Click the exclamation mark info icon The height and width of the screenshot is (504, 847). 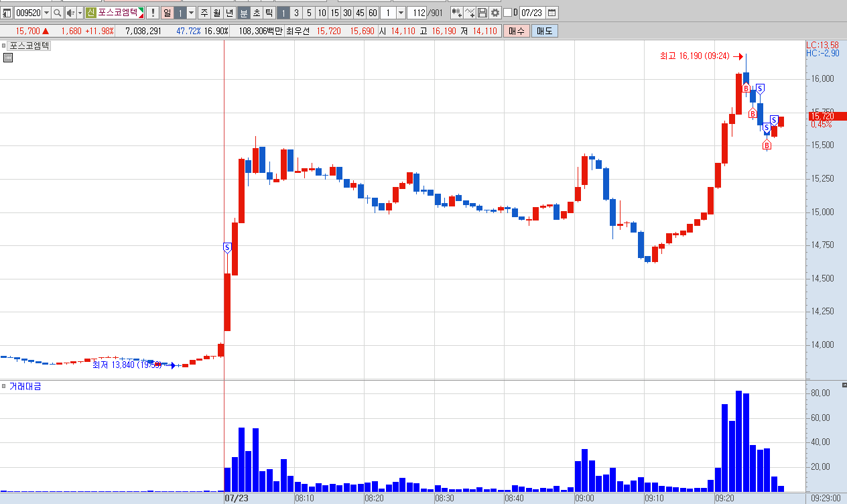coord(152,13)
